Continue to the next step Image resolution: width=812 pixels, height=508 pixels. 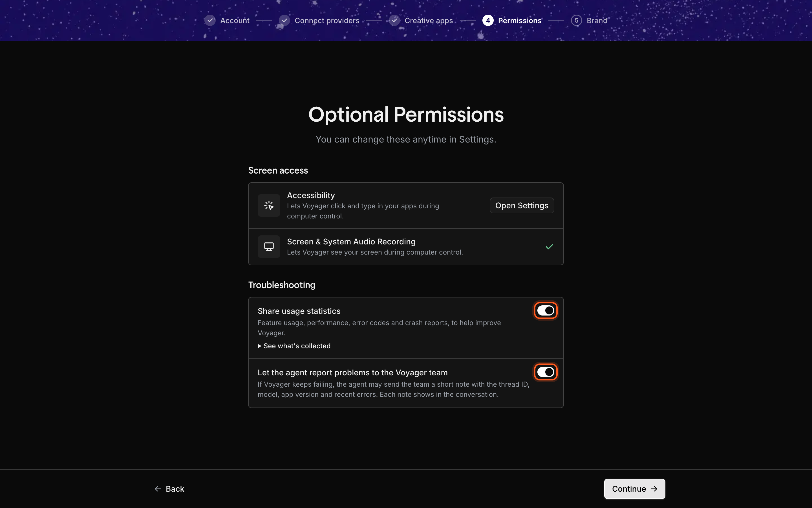(x=634, y=489)
